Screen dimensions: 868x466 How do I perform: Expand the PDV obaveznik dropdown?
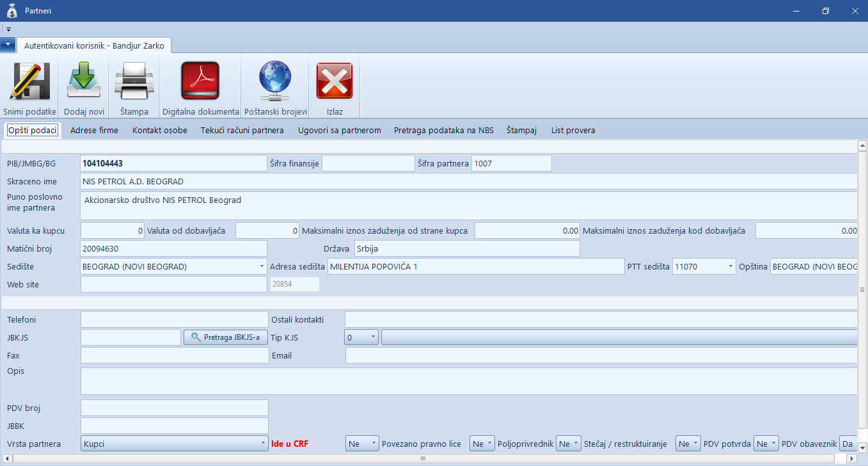848,444
